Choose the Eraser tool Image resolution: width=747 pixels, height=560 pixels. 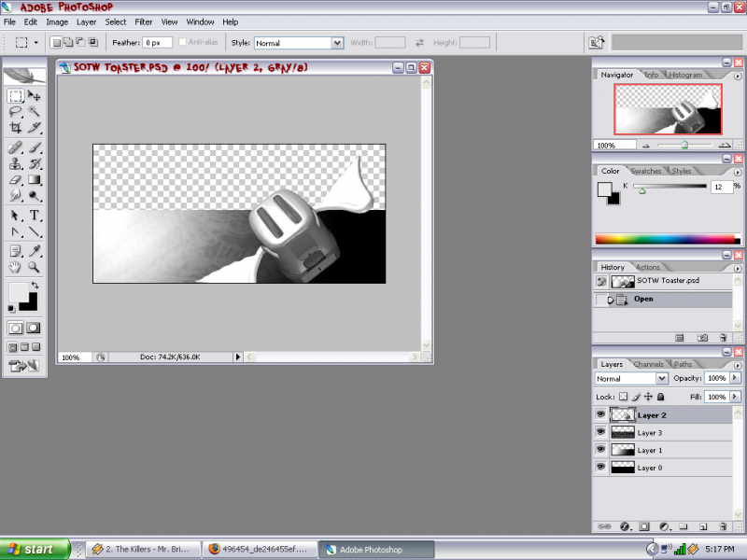(16, 180)
